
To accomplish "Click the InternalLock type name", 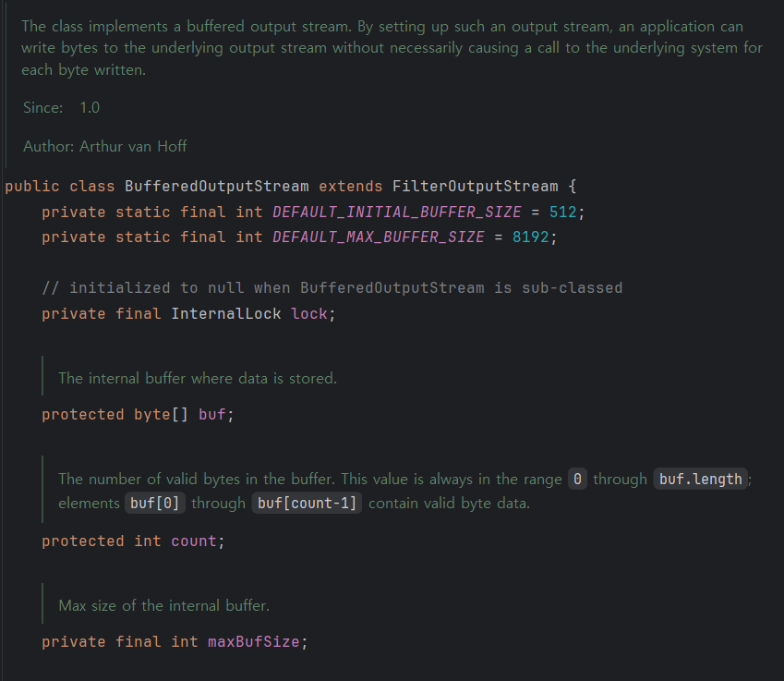I will coord(226,314).
